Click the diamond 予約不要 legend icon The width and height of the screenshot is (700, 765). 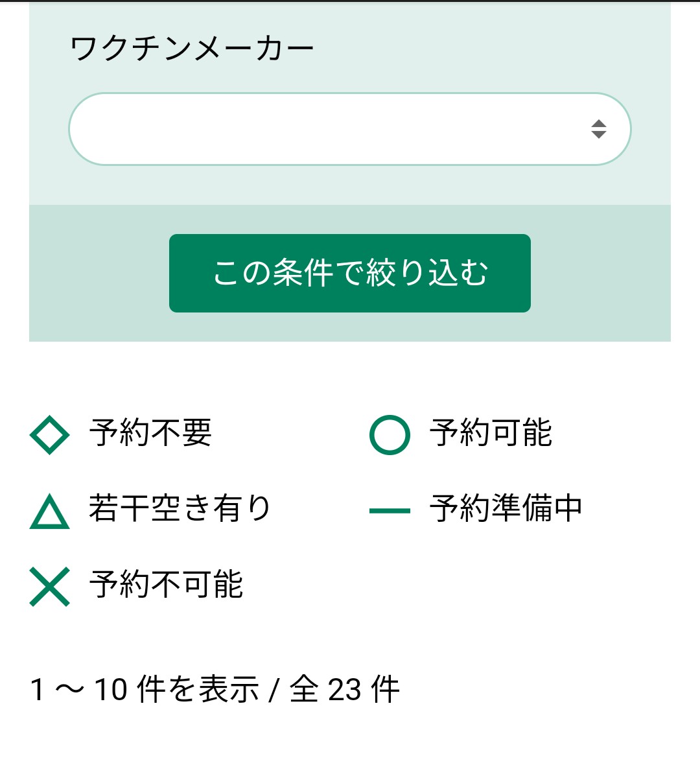[49, 435]
